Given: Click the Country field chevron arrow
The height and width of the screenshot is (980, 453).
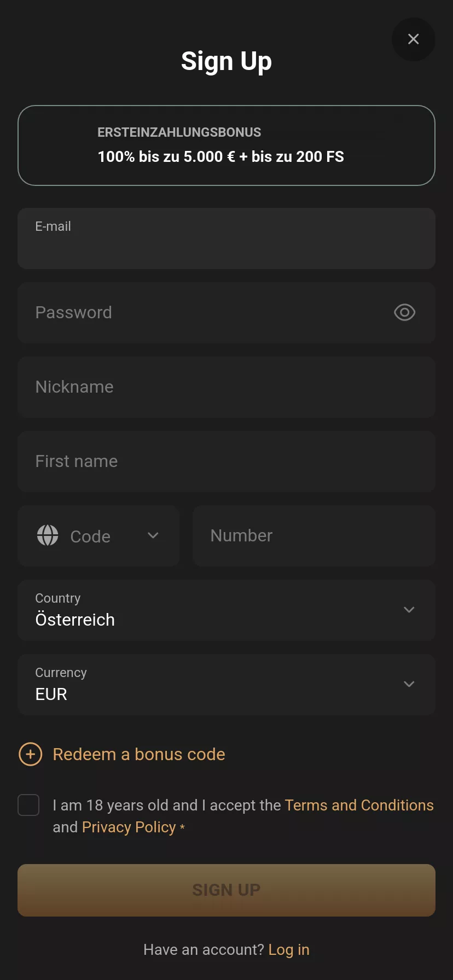Looking at the screenshot, I should [409, 610].
